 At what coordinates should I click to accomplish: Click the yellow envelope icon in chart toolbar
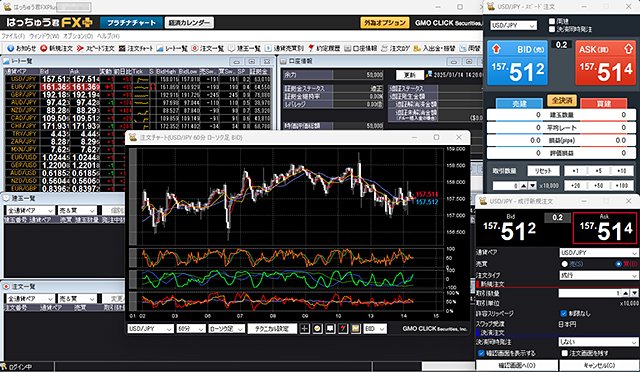coord(356,329)
